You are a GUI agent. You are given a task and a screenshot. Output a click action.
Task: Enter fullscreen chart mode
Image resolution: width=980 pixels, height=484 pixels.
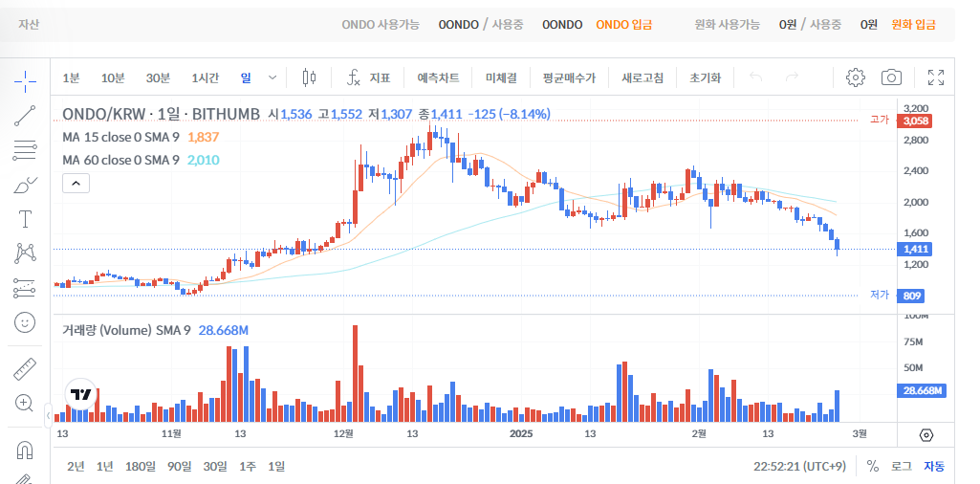[936, 77]
